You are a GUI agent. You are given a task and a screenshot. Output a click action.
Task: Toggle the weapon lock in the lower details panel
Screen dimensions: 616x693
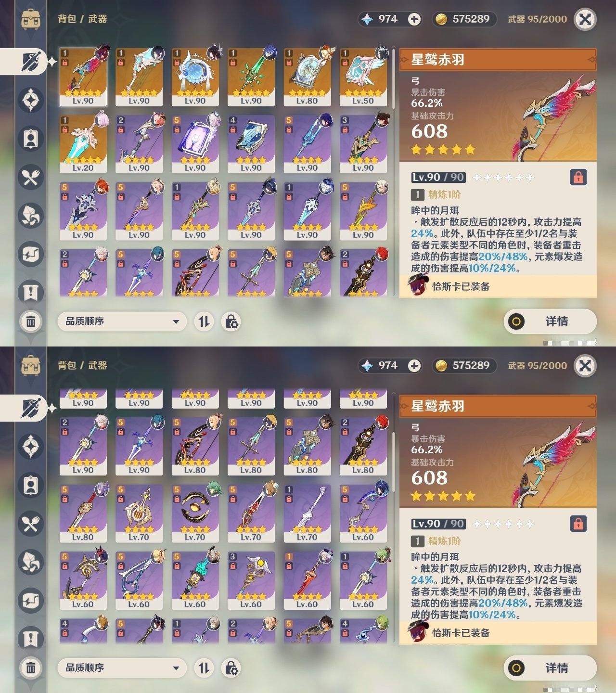[x=578, y=524]
